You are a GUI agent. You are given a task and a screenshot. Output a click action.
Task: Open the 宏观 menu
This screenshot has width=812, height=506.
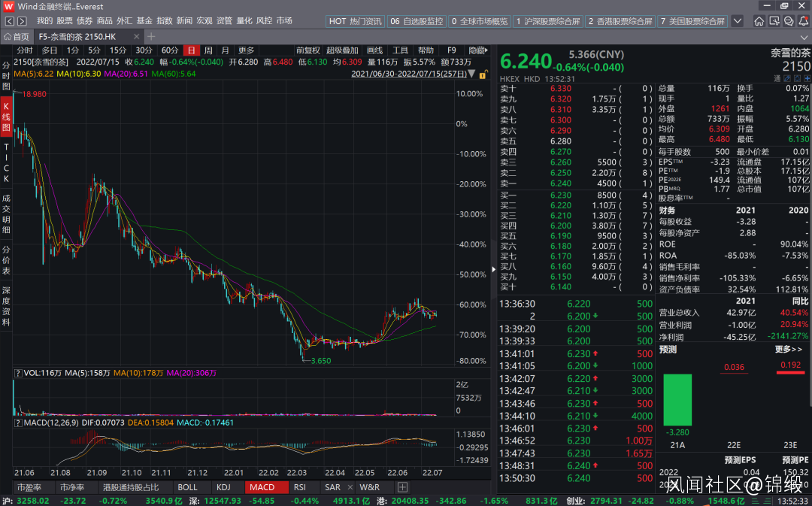coord(205,21)
